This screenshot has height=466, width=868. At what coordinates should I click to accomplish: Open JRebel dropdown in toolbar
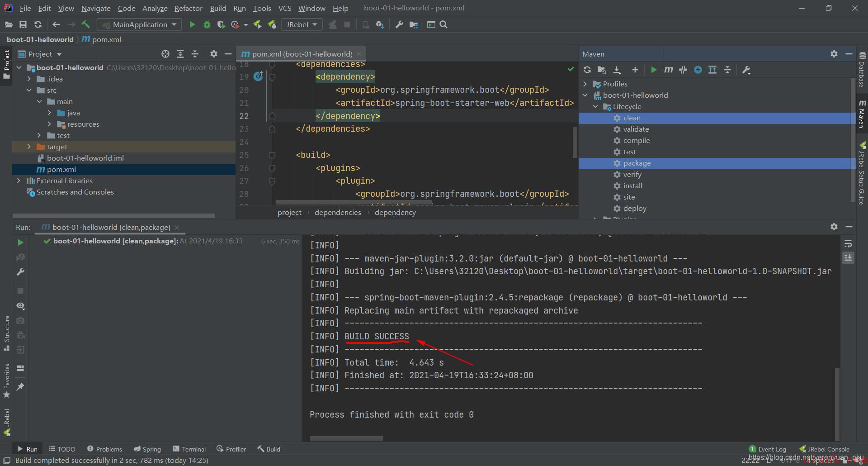pyautogui.click(x=302, y=24)
